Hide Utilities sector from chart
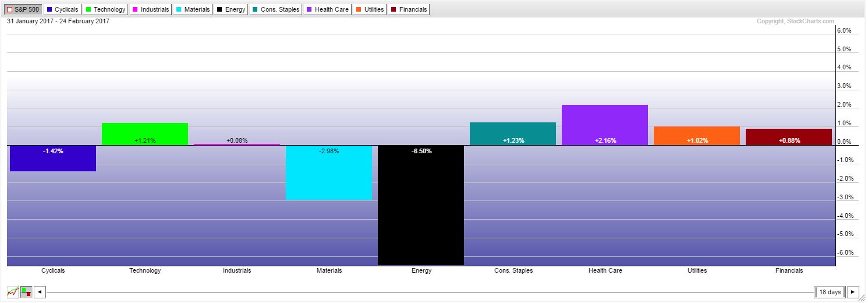This screenshot has height=303, width=868. 370,9
